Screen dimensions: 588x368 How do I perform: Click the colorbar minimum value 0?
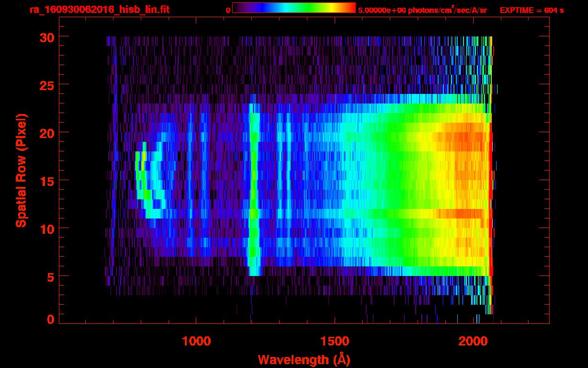tap(228, 10)
